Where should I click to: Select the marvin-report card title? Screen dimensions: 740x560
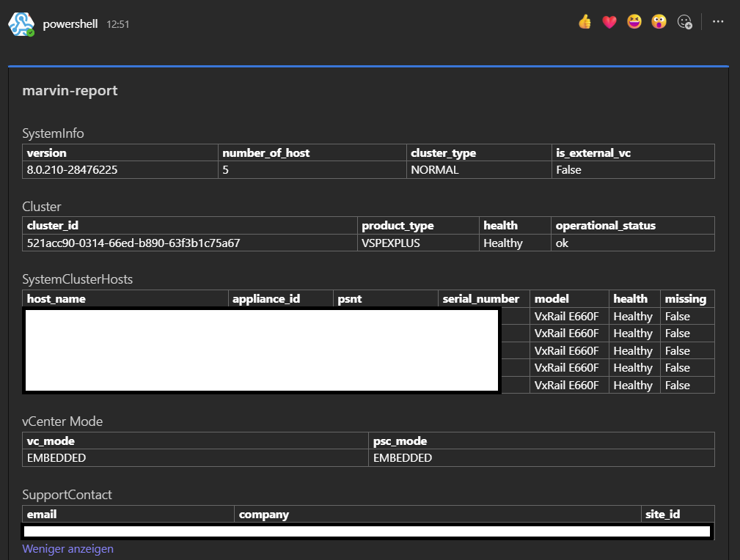point(70,90)
